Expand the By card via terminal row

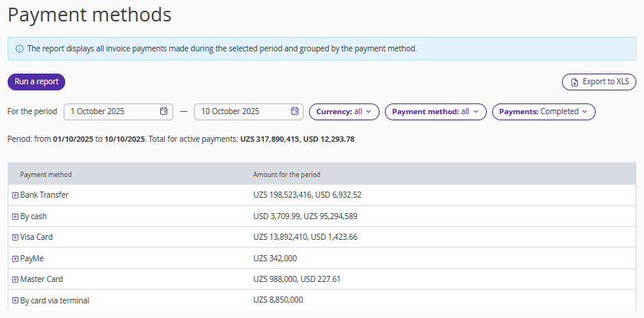(15, 300)
